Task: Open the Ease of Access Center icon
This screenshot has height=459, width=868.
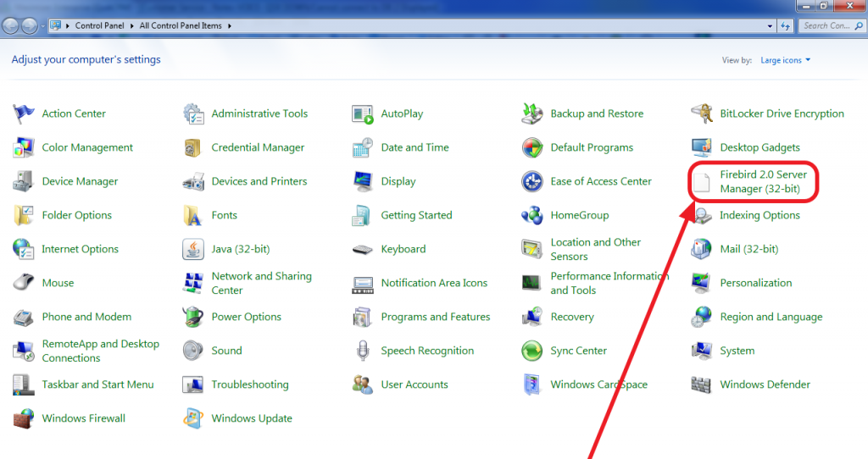Action: (532, 181)
